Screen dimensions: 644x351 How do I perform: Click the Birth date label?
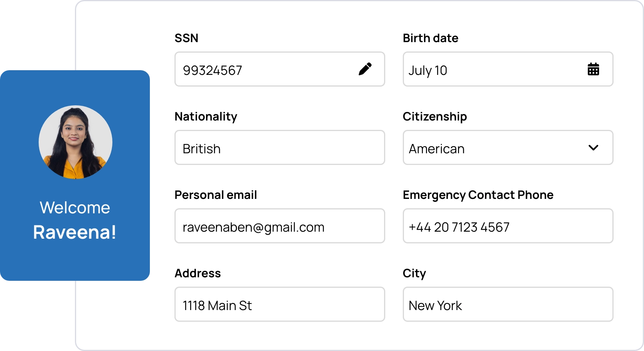pos(431,38)
